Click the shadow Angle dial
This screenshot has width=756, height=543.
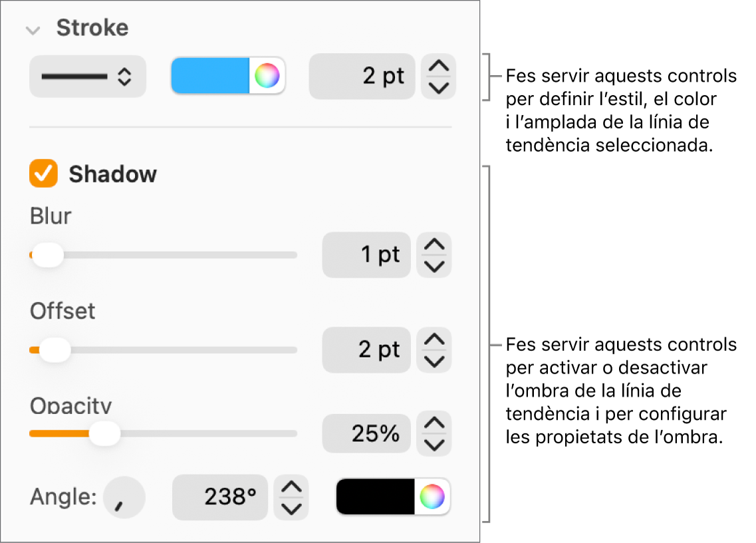coord(124,497)
